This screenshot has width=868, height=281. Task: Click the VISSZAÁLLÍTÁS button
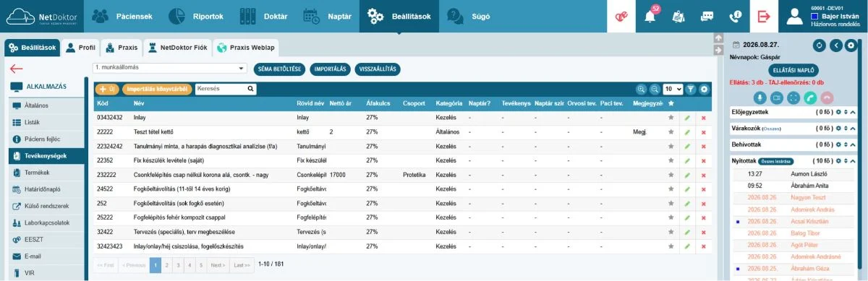tap(378, 69)
